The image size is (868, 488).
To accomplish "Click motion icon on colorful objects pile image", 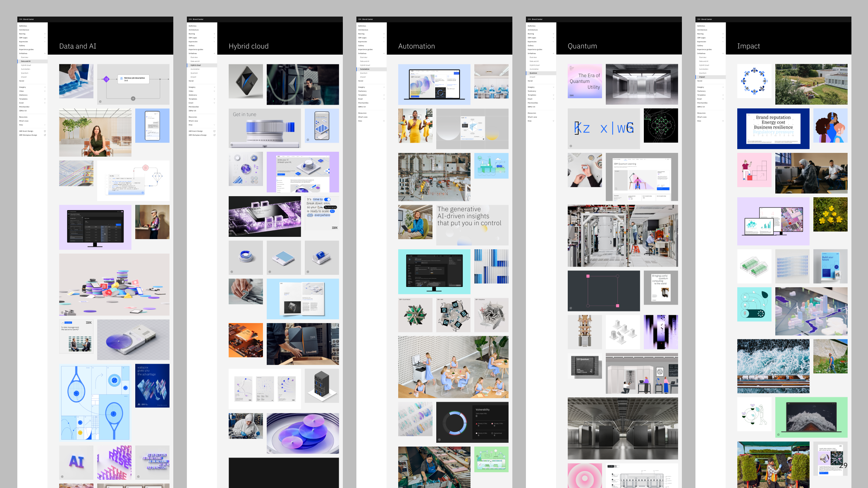I will (62, 313).
